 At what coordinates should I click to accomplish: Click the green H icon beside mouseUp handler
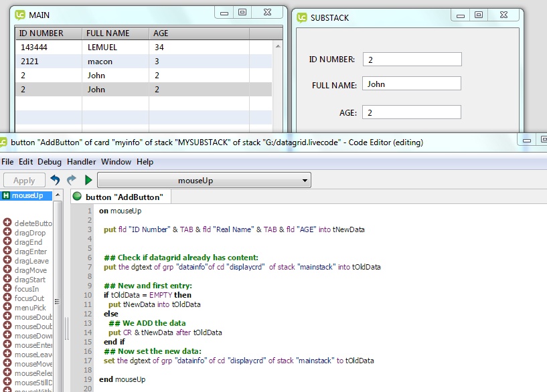click(6, 195)
